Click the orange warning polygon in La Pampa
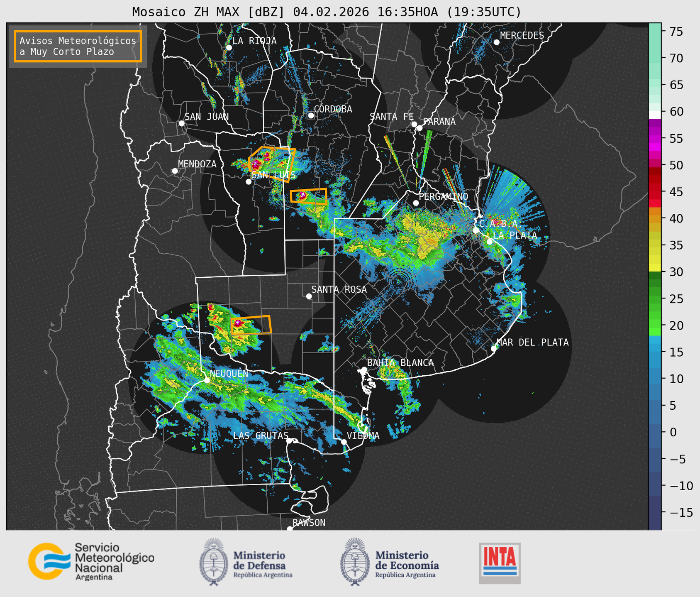The width and height of the screenshot is (700, 597). (251, 325)
